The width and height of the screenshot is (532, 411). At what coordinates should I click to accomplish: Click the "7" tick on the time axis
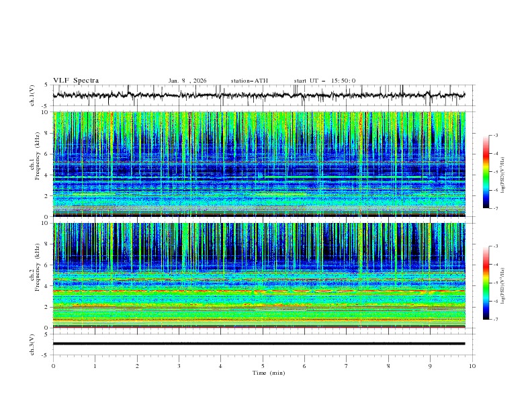tap(347, 366)
